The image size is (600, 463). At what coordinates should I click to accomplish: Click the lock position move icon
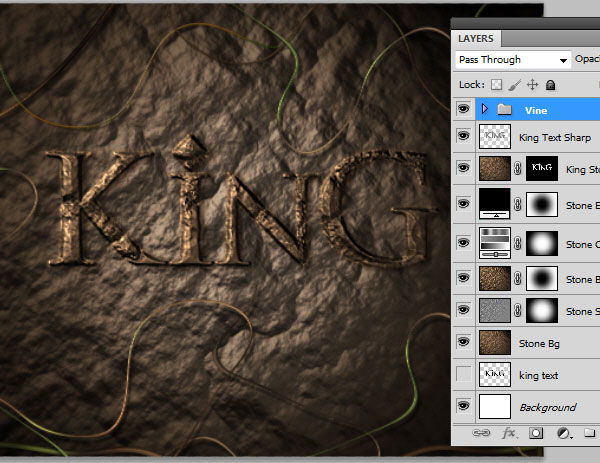pyautogui.click(x=532, y=85)
